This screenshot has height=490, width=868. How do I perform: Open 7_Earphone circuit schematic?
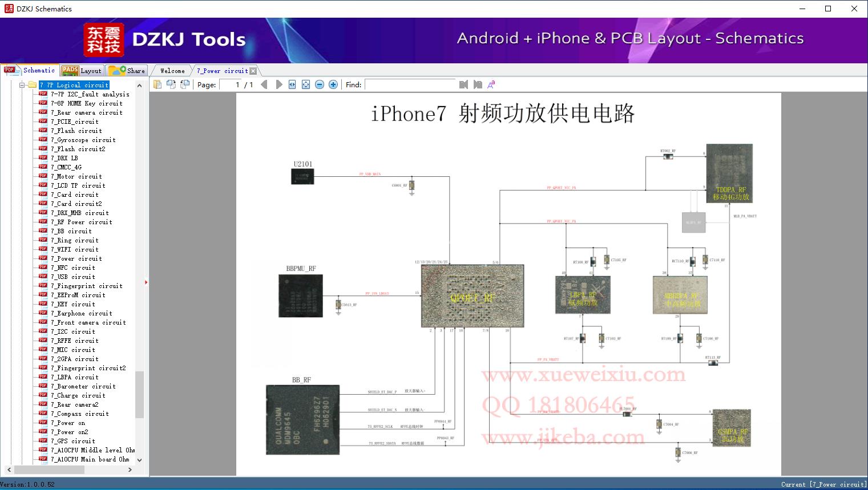pos(82,313)
